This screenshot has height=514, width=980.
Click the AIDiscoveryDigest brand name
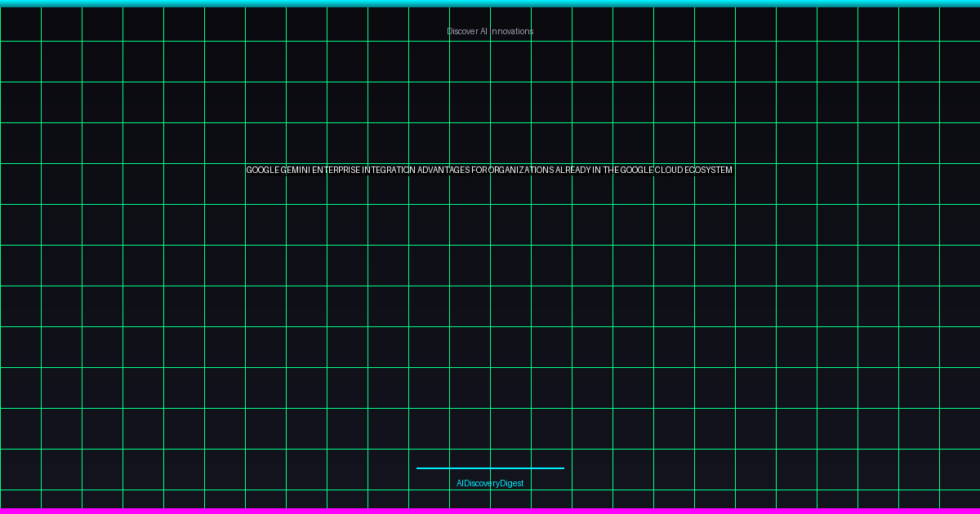490,483
